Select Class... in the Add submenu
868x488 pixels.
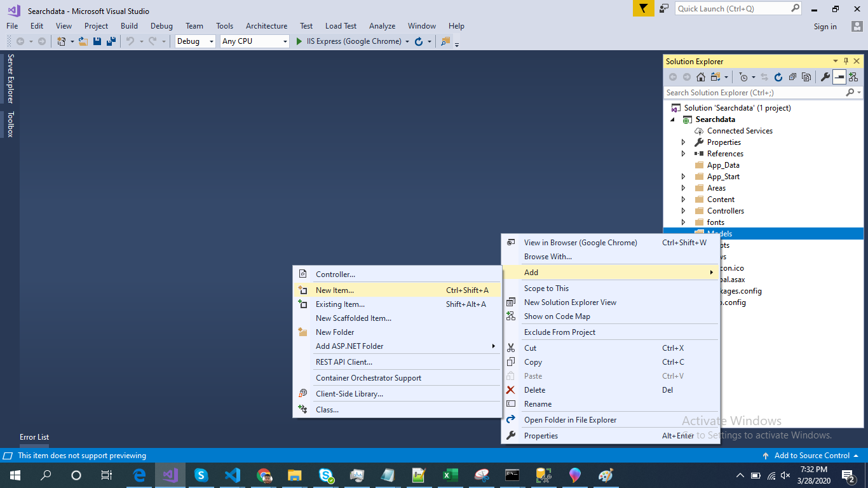click(x=327, y=410)
